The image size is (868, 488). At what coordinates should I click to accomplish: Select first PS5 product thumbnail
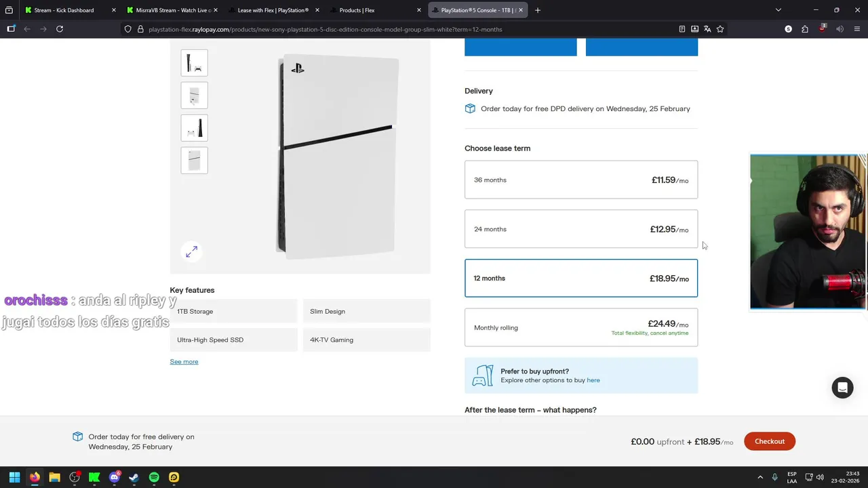tap(194, 63)
